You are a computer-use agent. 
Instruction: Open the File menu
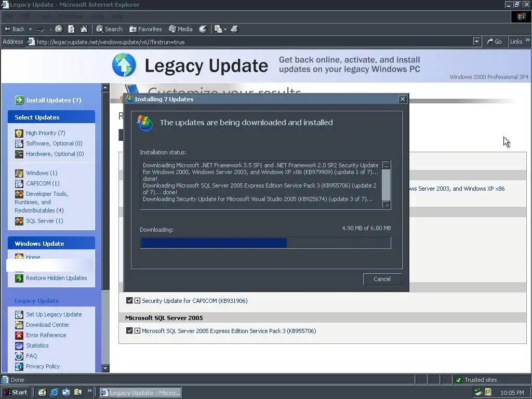point(8,16)
